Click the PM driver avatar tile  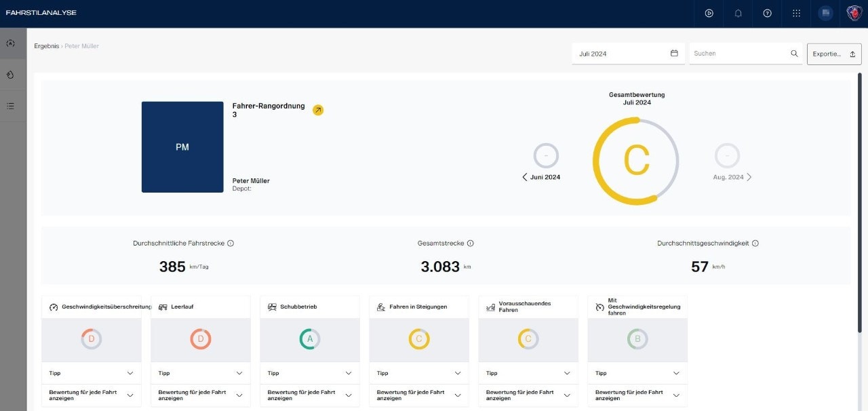[182, 147]
